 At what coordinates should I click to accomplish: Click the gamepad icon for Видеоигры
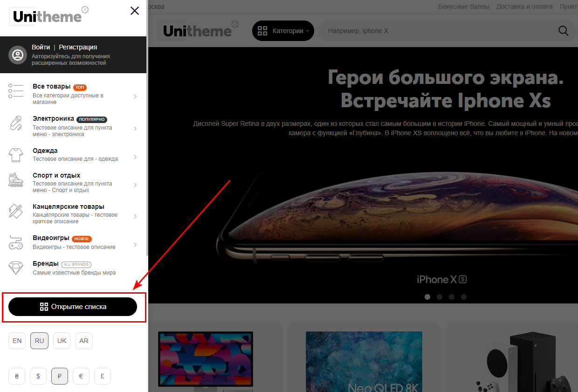pyautogui.click(x=16, y=242)
